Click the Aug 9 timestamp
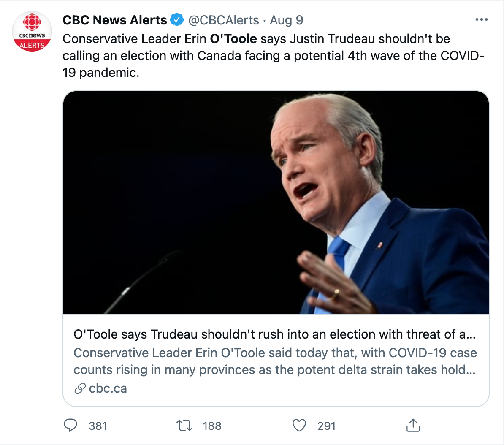The width and height of the screenshot is (504, 445). (x=286, y=20)
